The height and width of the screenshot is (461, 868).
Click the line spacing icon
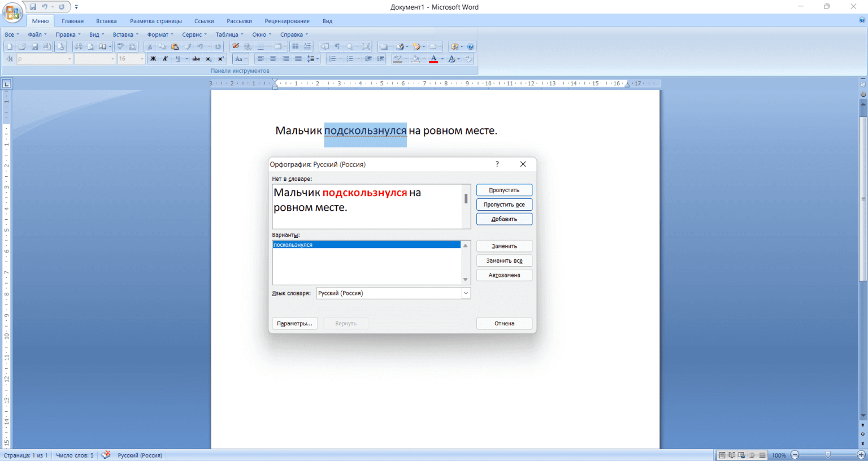click(x=311, y=59)
